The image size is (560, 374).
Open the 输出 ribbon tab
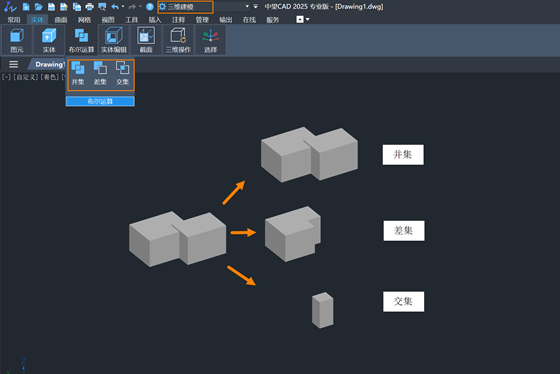[226, 20]
